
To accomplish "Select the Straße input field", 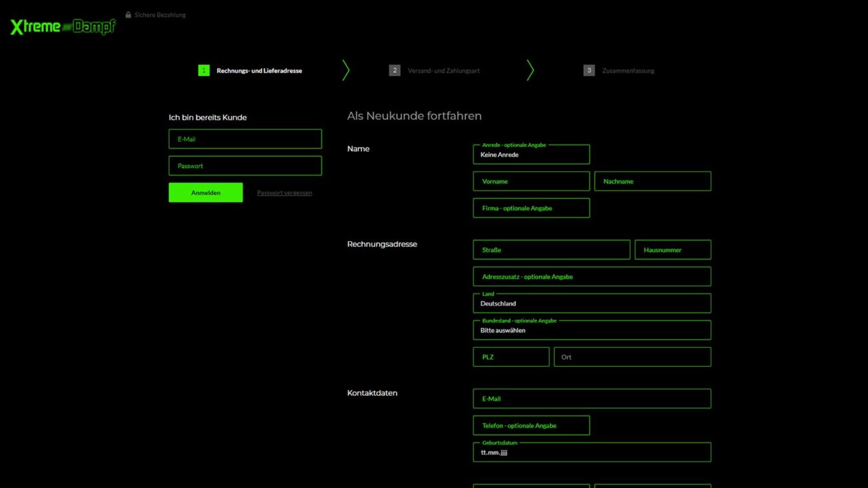I will [551, 249].
